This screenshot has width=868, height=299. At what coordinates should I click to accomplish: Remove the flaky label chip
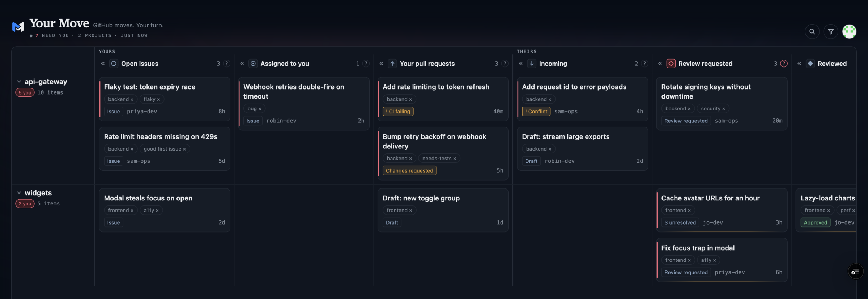coord(158,99)
